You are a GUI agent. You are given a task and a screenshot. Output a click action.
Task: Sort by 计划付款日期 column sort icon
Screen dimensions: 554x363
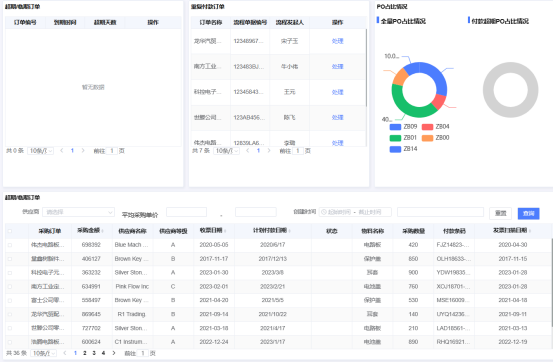(x=289, y=231)
